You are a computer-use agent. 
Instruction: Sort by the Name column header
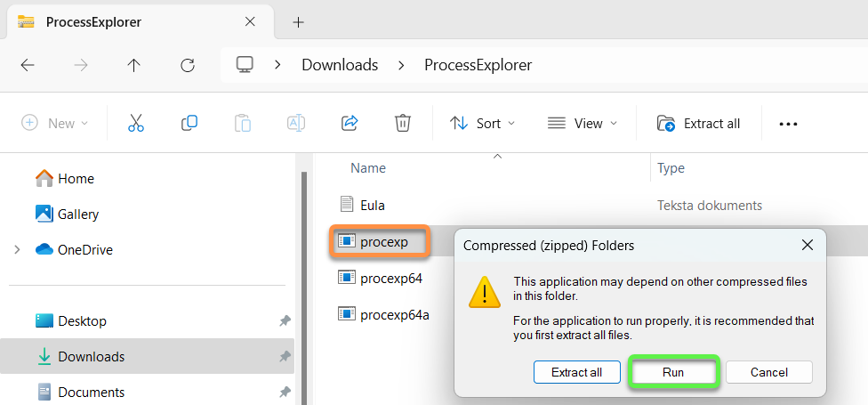coord(368,168)
